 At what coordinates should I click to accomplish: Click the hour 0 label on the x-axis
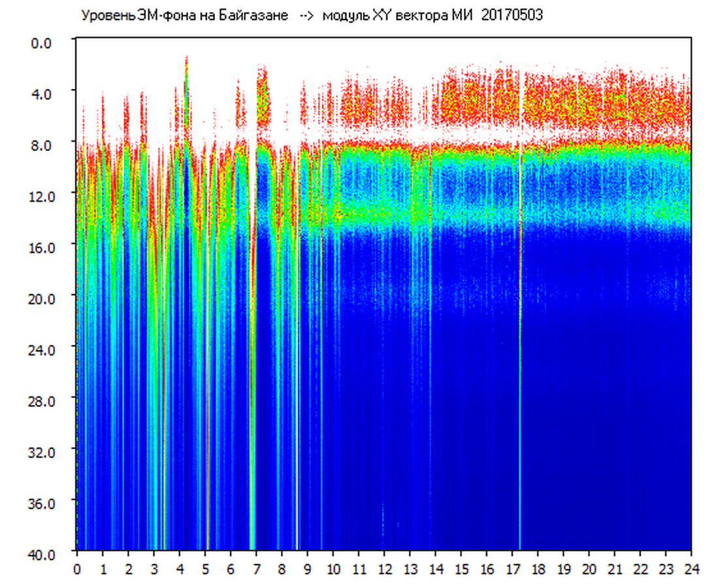tap(77, 568)
